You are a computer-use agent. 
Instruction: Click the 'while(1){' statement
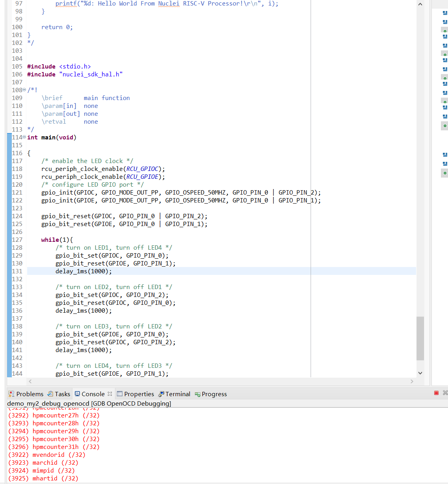(x=57, y=239)
